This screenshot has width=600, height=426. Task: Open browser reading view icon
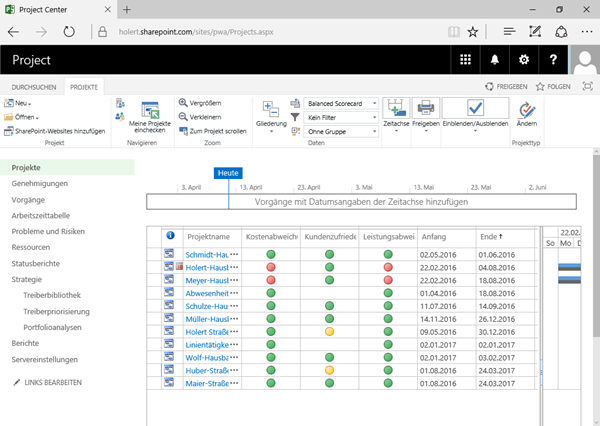454,32
